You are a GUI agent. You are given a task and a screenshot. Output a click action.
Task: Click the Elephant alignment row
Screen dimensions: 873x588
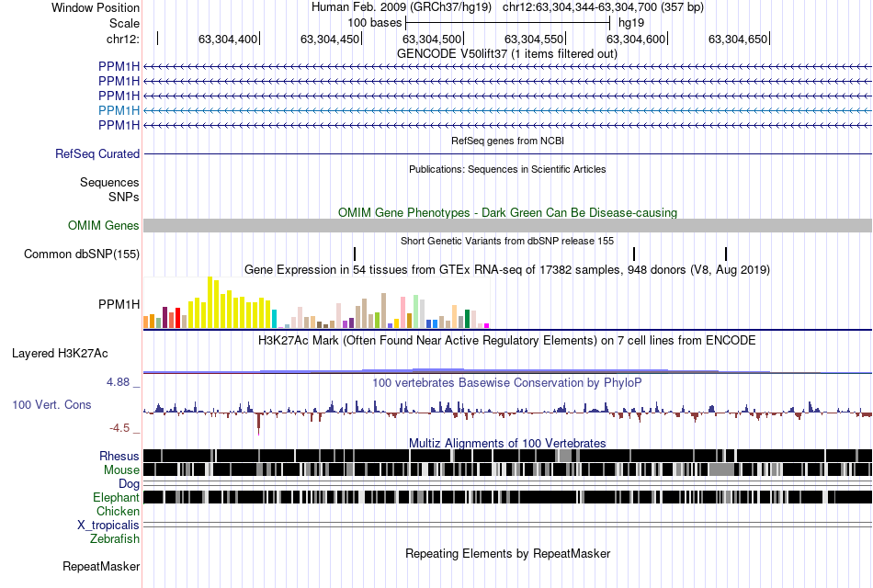pos(508,497)
